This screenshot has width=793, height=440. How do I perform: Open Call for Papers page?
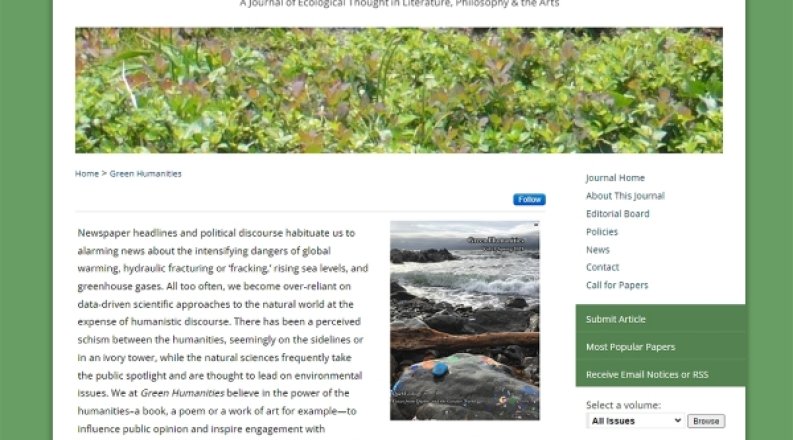point(617,285)
